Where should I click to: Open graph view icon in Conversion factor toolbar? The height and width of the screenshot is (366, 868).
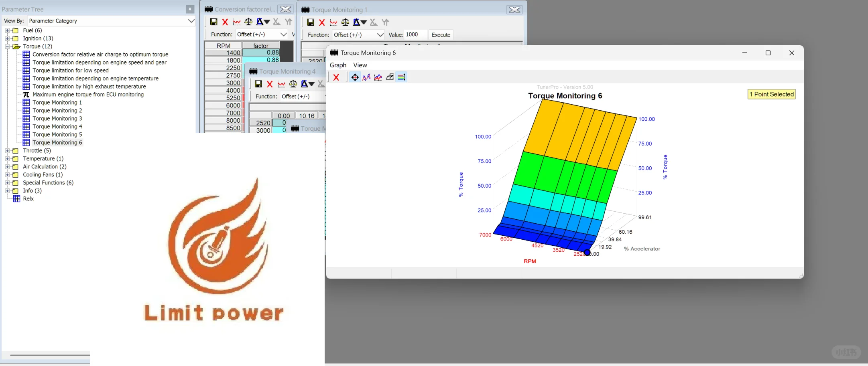point(237,22)
